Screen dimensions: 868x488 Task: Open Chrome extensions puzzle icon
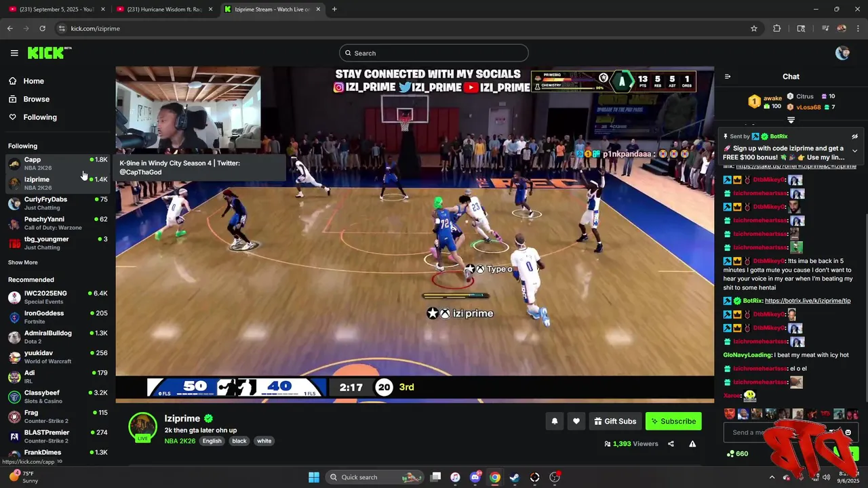(x=777, y=28)
